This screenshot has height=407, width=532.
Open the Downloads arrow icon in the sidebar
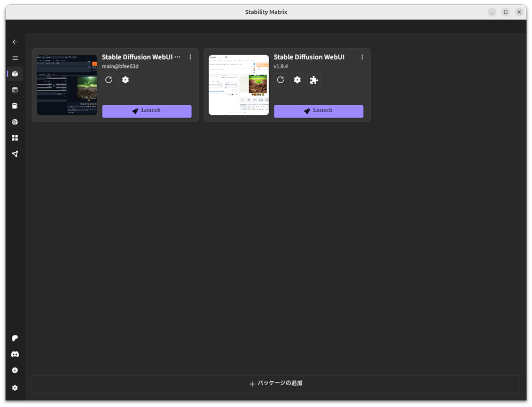(x=15, y=370)
